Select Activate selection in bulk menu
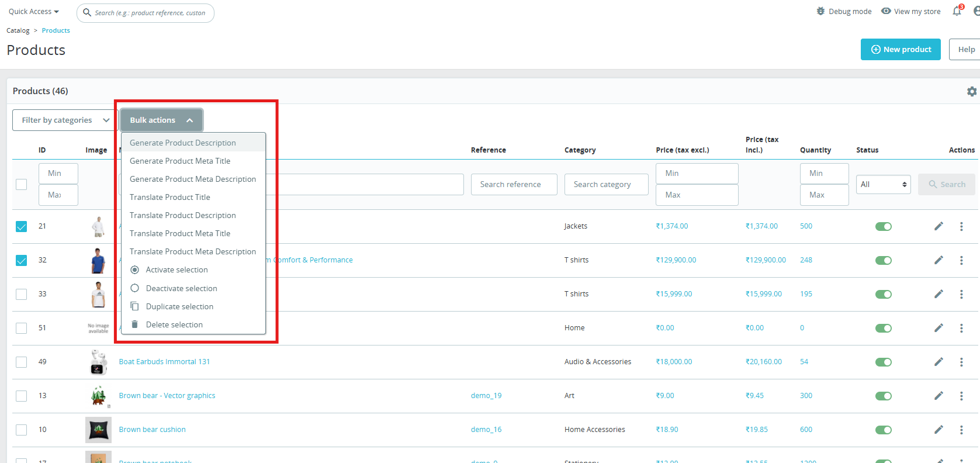The width and height of the screenshot is (980, 463). 193,269
